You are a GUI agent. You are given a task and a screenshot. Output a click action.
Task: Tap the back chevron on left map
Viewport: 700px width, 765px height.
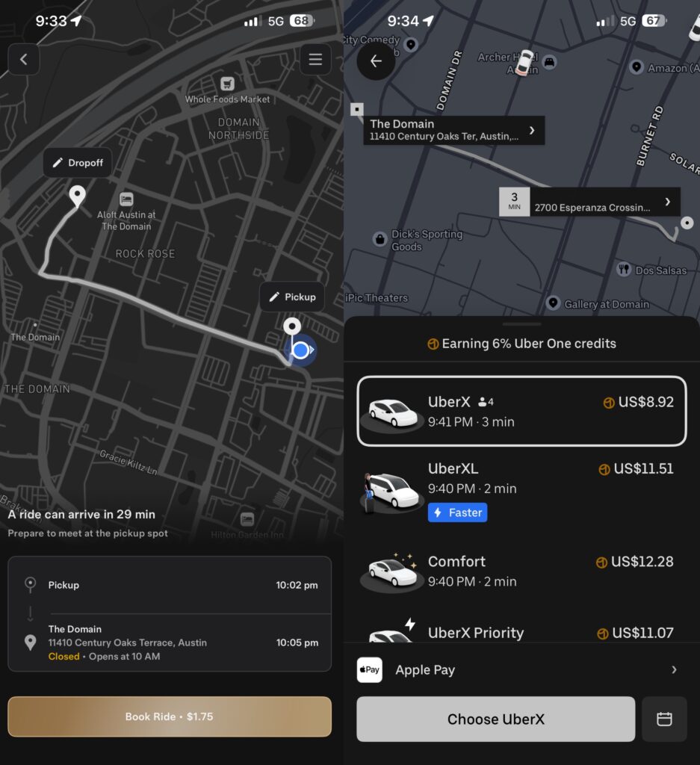[23, 60]
